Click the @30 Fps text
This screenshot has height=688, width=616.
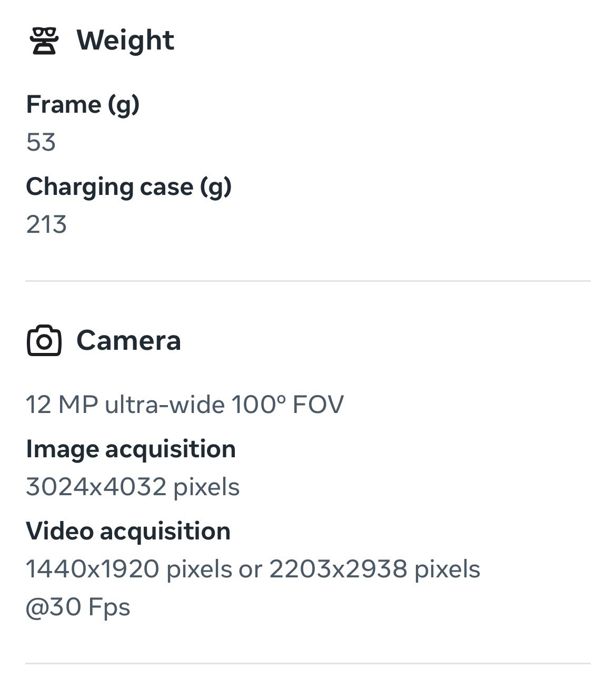click(78, 607)
